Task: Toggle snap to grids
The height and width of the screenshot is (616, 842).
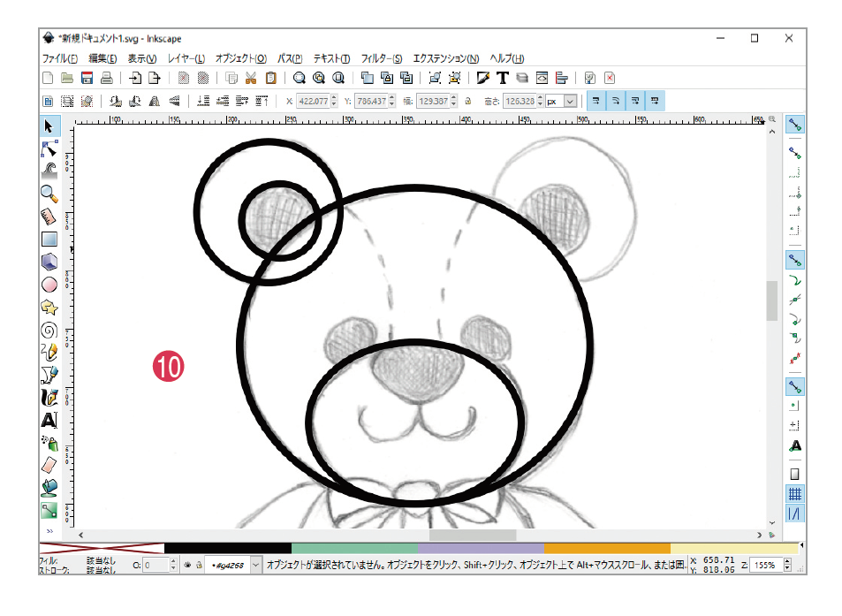Action: point(795,493)
